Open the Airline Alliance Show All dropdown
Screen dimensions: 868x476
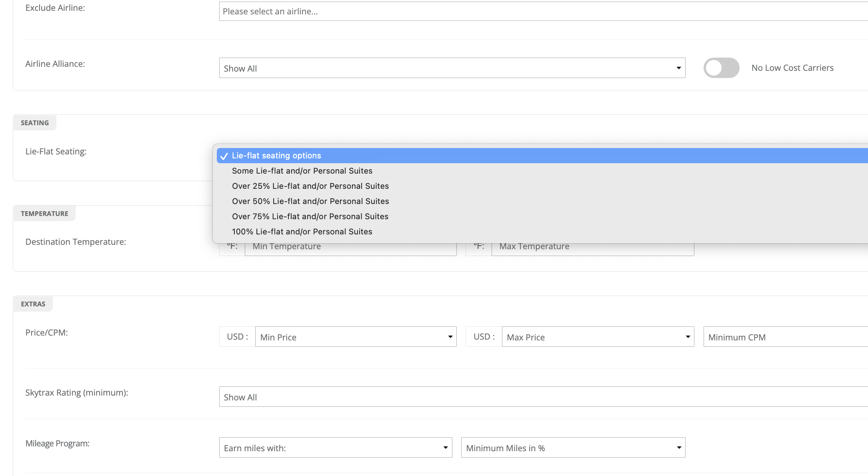[x=451, y=68]
